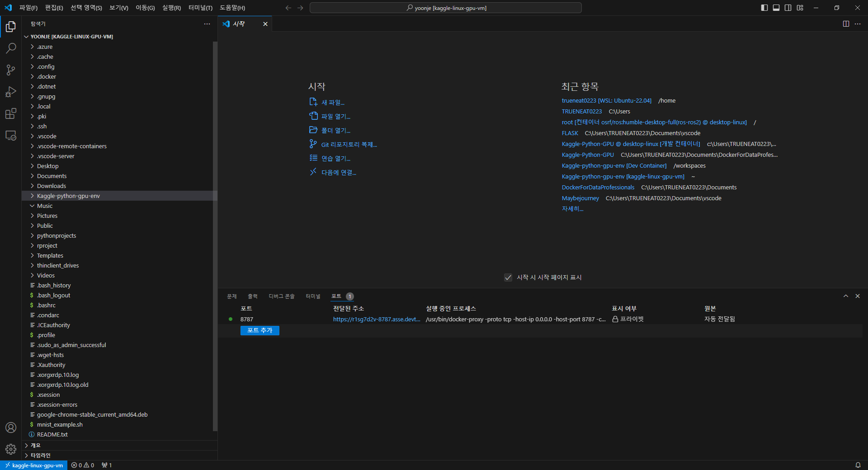Screen dimensions: 868x470
Task: Expand the 개요 outline section
Action: 119,445
